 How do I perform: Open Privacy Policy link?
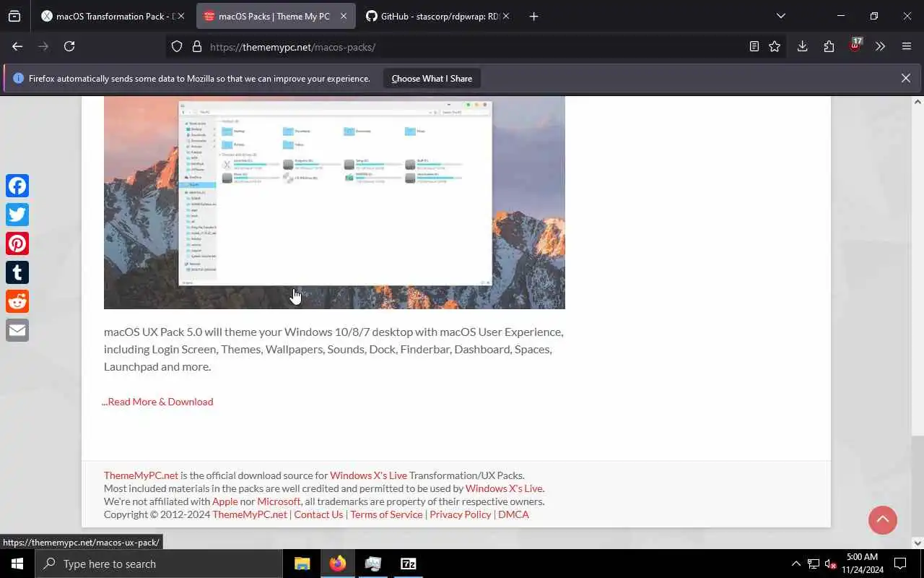(x=461, y=514)
